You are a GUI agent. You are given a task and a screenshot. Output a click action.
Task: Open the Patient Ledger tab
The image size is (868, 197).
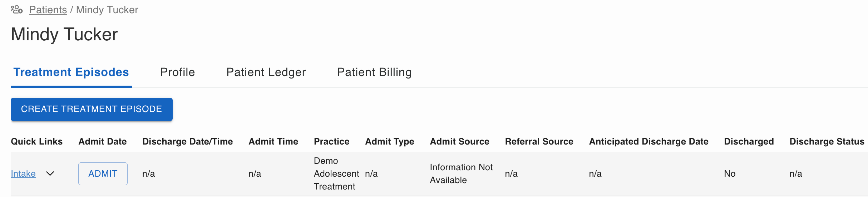pos(266,72)
